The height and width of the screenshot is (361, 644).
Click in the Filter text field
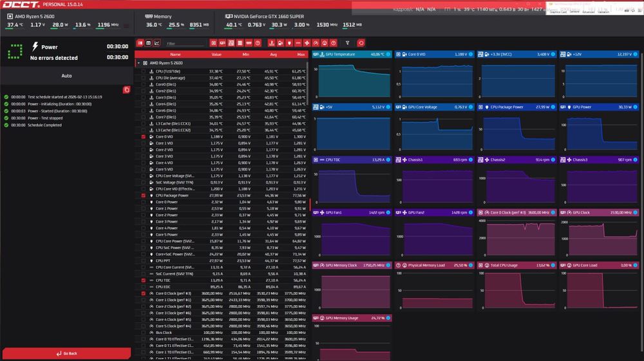[x=185, y=44]
